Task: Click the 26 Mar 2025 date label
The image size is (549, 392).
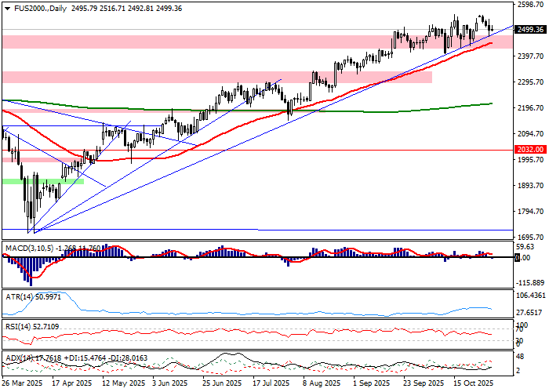Action: point(22,383)
